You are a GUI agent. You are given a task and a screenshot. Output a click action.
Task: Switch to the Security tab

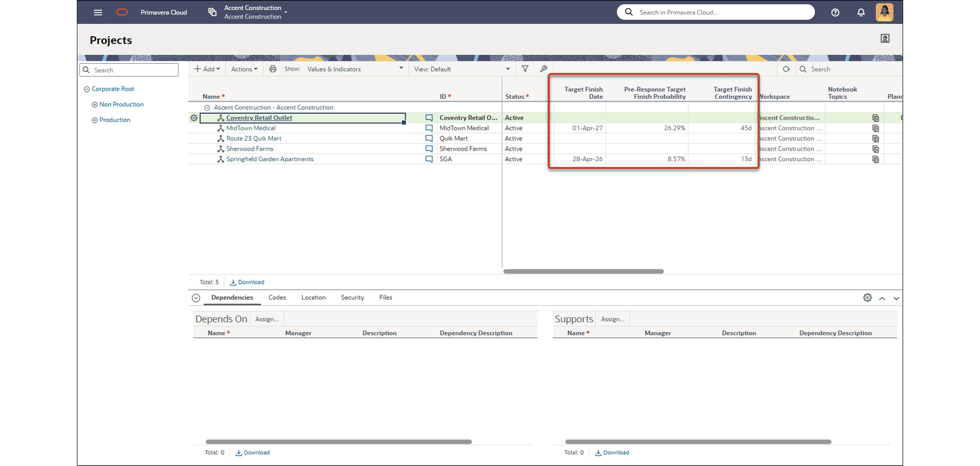pyautogui.click(x=352, y=298)
